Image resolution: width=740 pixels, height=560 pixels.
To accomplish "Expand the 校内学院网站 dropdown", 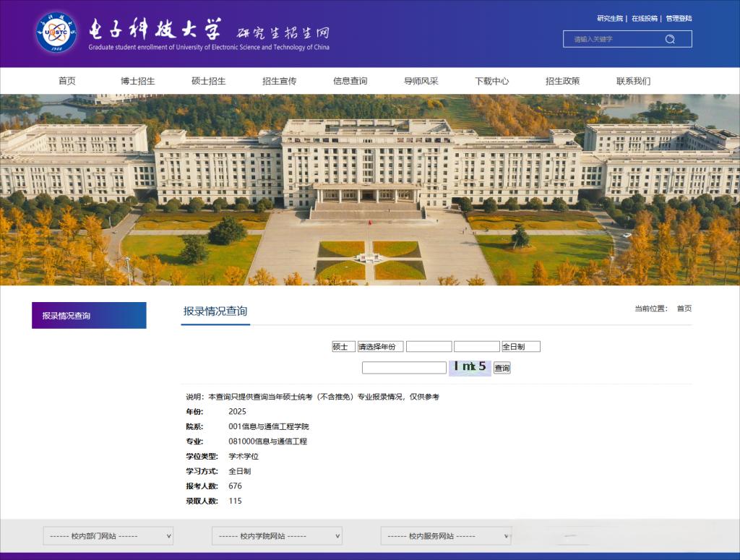I will [x=277, y=536].
